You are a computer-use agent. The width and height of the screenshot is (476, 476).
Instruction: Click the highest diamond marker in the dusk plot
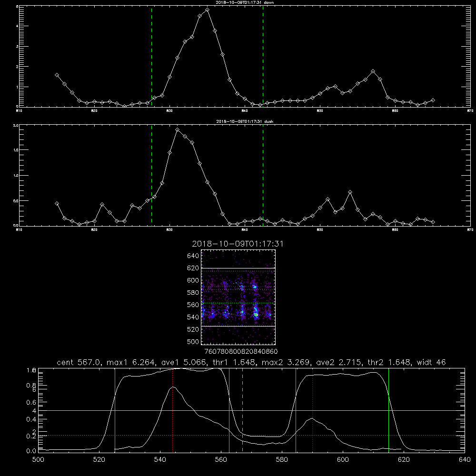point(177,129)
